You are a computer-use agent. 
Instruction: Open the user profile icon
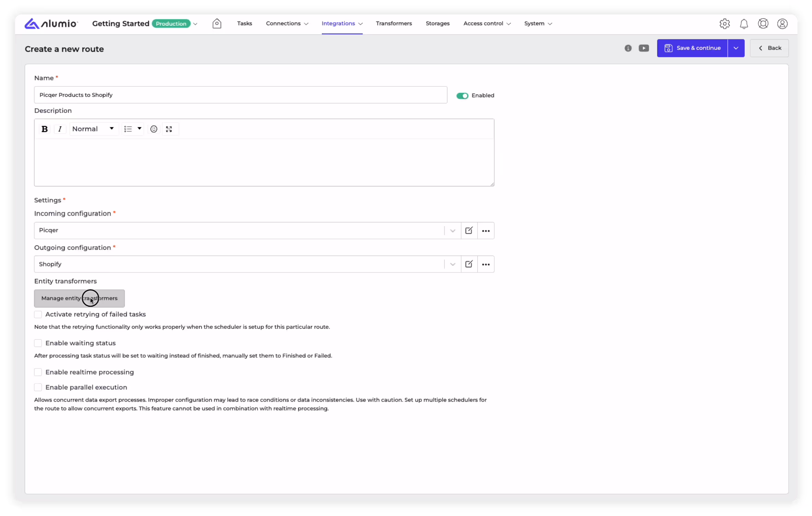point(782,24)
